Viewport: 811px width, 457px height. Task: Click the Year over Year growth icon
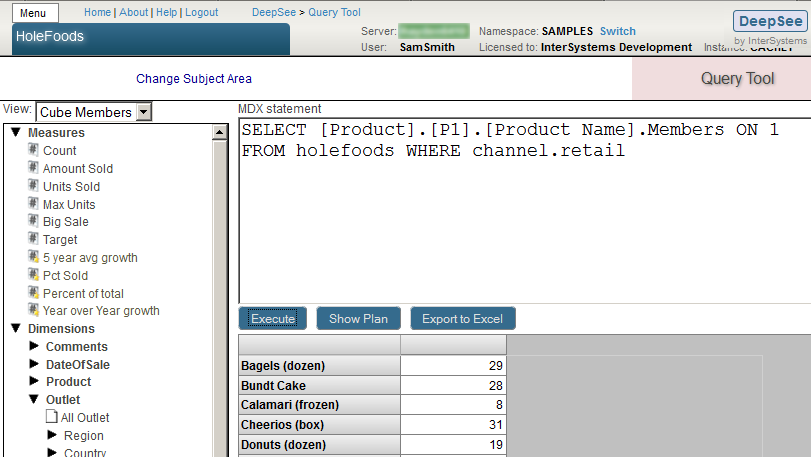(x=33, y=310)
